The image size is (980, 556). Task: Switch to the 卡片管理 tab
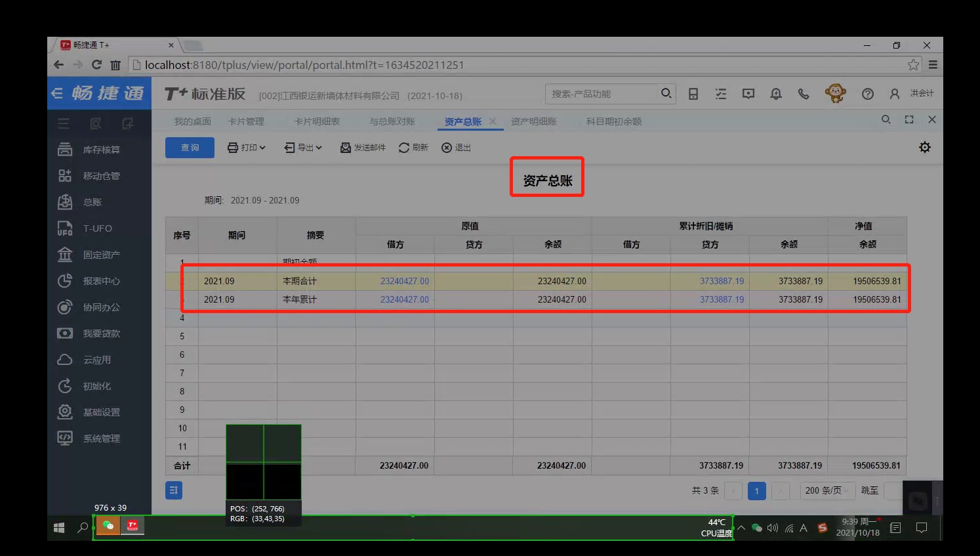246,121
